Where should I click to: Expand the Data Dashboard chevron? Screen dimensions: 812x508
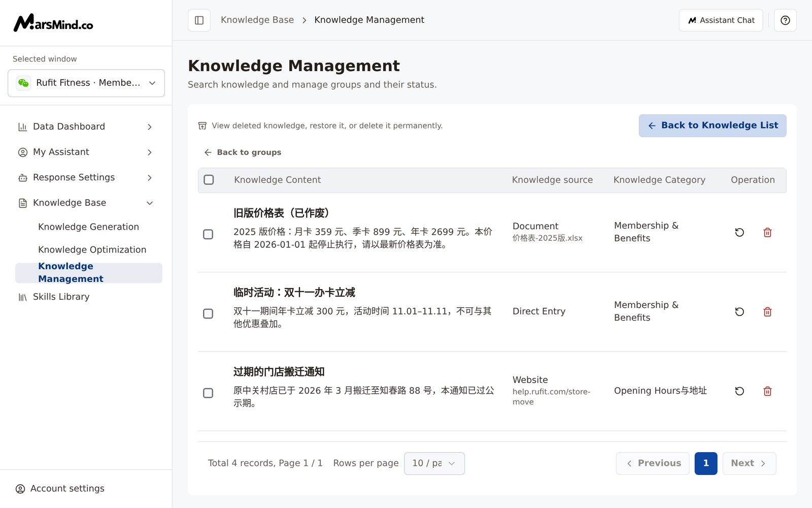point(150,126)
